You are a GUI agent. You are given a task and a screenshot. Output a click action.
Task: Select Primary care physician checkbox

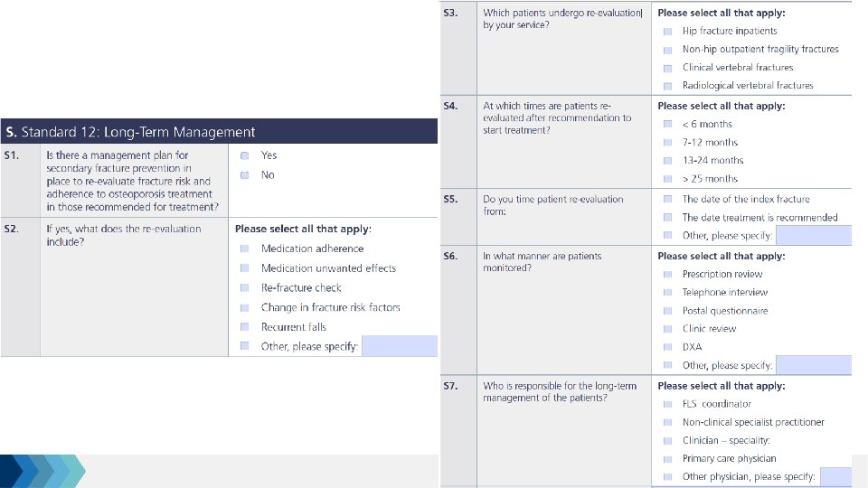[x=667, y=459]
